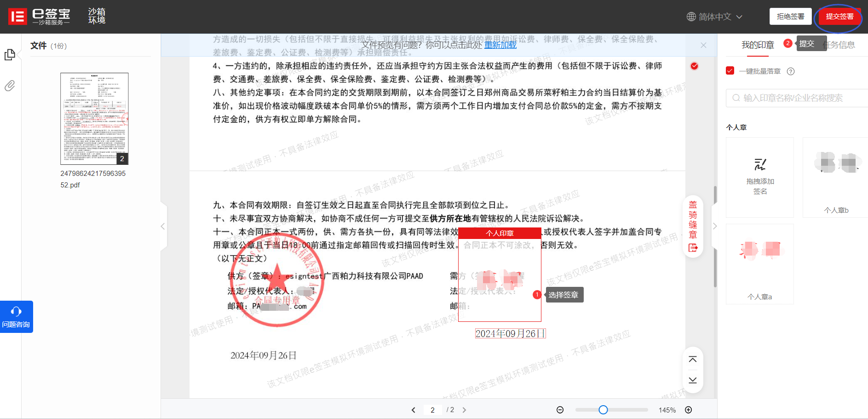
Task: Click the file name 2479862421759639552.pdf
Action: coord(93,179)
